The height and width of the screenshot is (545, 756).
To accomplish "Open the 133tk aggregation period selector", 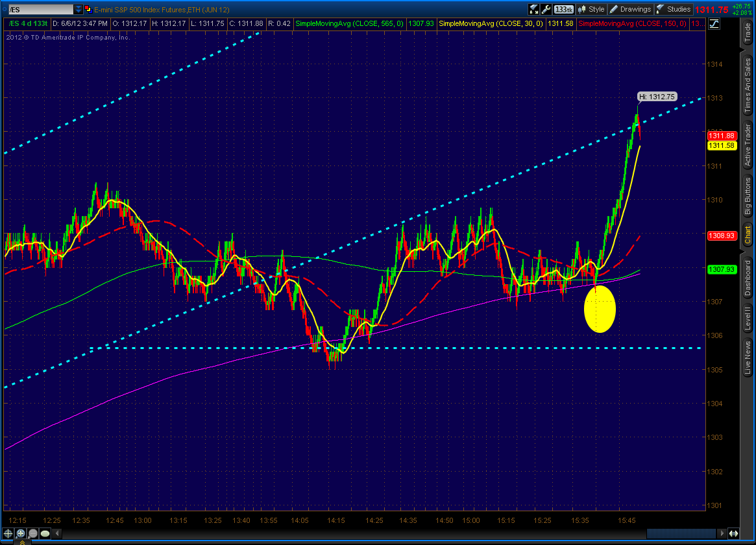I will 563,9.
